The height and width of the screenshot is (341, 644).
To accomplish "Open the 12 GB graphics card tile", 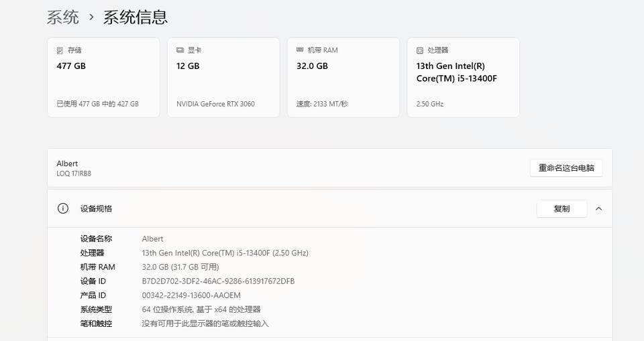I will (x=223, y=78).
